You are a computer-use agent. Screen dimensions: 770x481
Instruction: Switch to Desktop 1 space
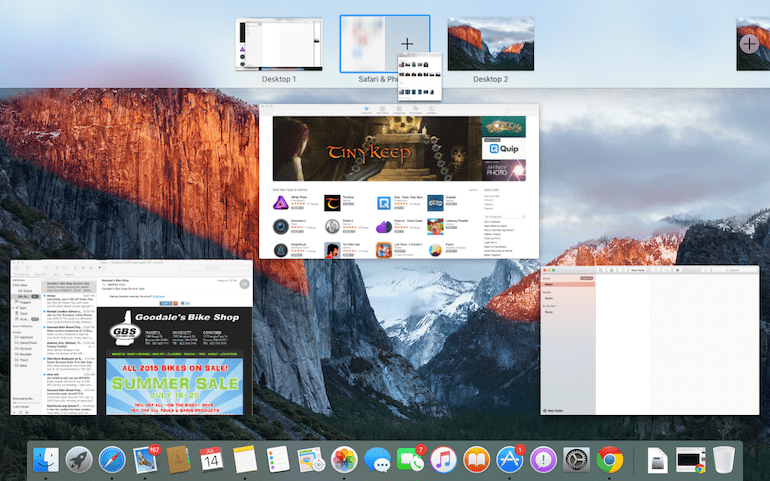(279, 44)
